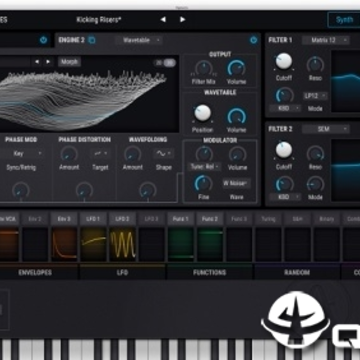Open the Modulator Tune: Rel dropdown
This screenshot has width=360, height=360.
(204, 166)
